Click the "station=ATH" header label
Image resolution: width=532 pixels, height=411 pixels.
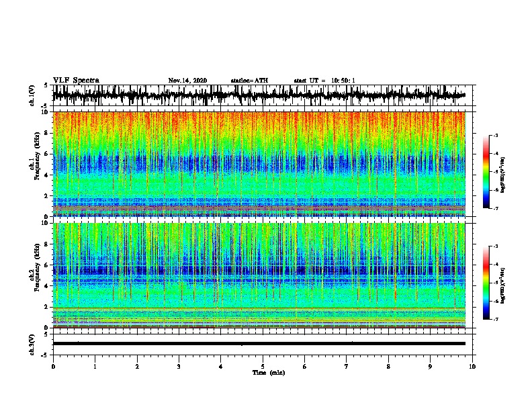tap(249, 81)
